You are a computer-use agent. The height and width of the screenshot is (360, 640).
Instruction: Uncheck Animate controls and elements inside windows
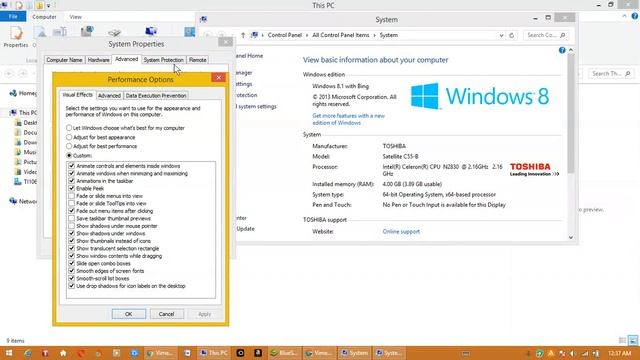tap(71, 166)
